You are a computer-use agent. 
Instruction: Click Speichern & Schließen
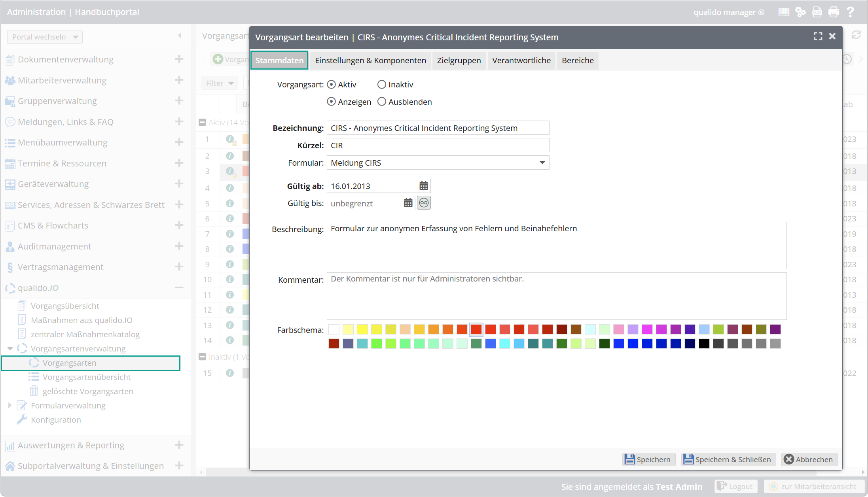(x=728, y=459)
